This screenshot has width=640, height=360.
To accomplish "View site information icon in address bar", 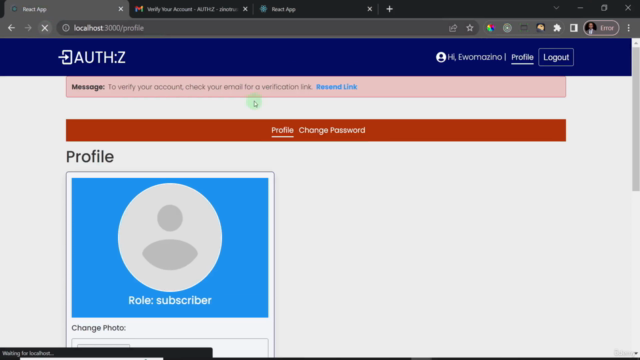I will [x=66, y=28].
